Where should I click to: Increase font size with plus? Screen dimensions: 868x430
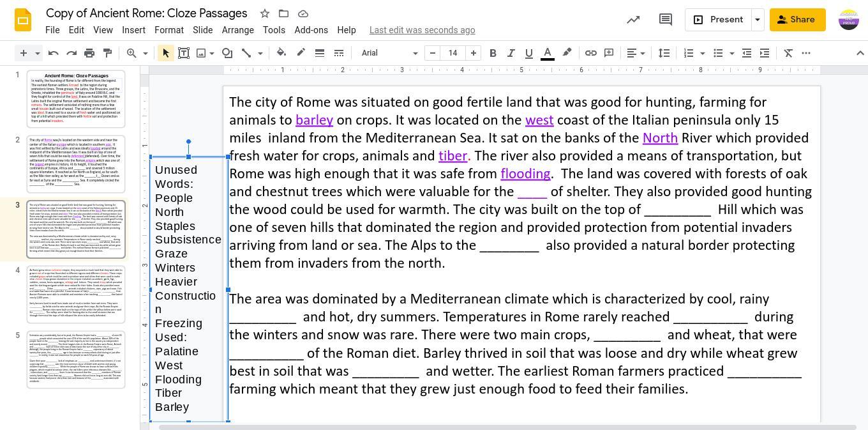coord(474,53)
